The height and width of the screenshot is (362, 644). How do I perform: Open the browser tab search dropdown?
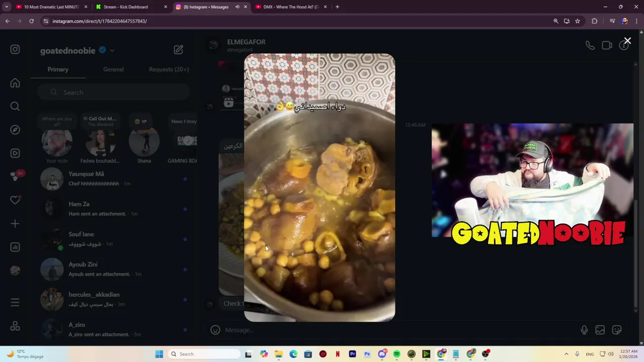coord(6,7)
